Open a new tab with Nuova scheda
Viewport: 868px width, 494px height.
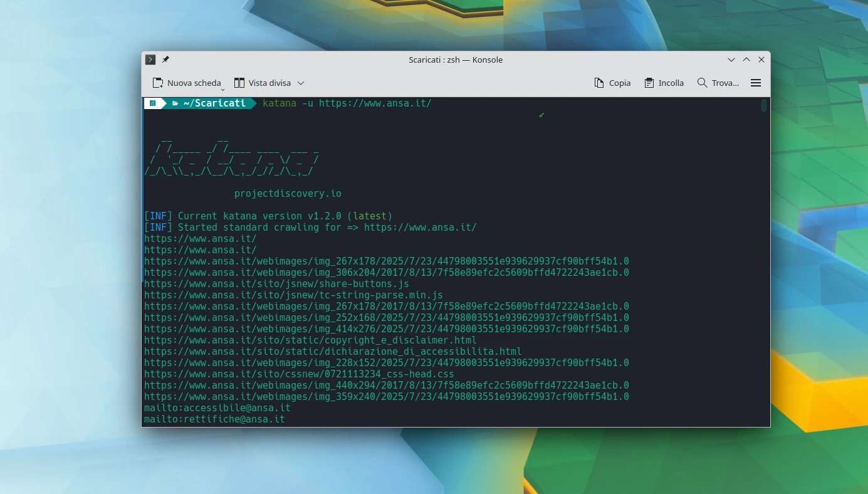point(187,83)
